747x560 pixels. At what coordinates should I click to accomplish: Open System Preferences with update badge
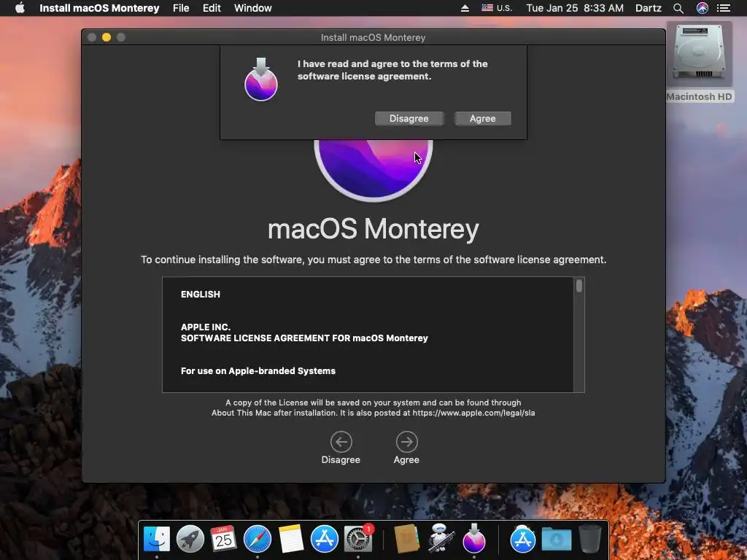tap(358, 539)
